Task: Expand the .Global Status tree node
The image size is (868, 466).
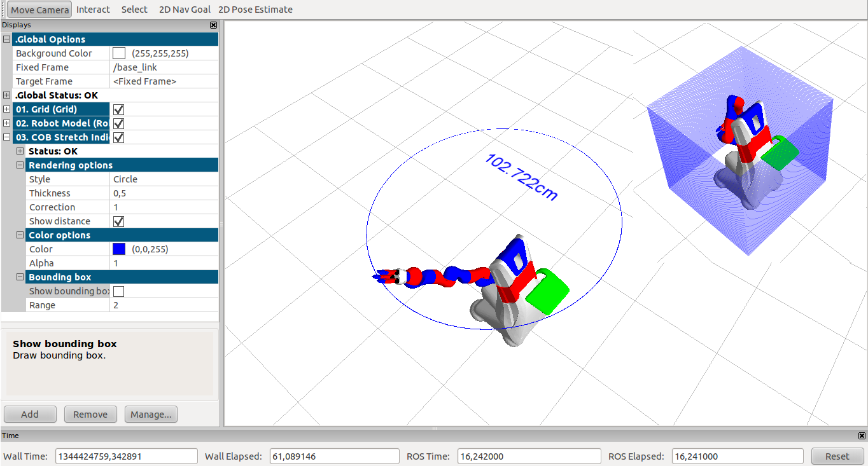Action: [x=6, y=95]
